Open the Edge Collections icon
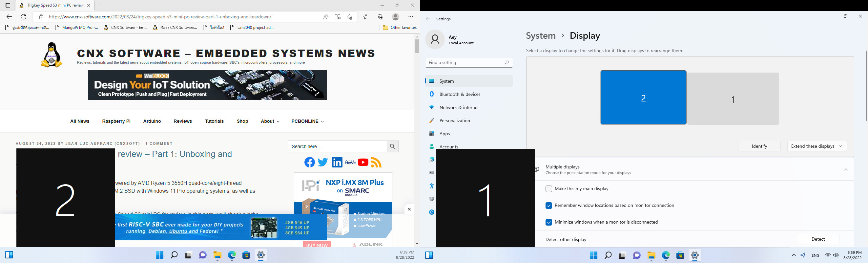868x263 pixels. pos(381,17)
